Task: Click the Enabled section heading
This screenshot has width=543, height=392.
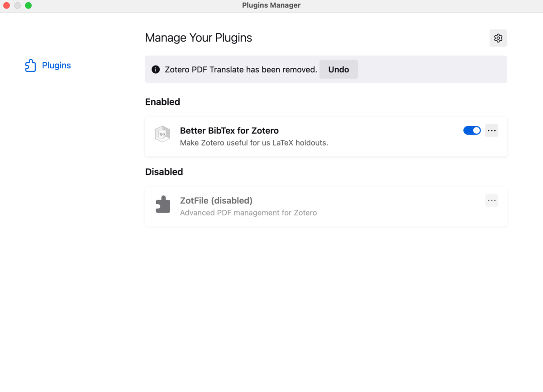Action: click(x=162, y=102)
